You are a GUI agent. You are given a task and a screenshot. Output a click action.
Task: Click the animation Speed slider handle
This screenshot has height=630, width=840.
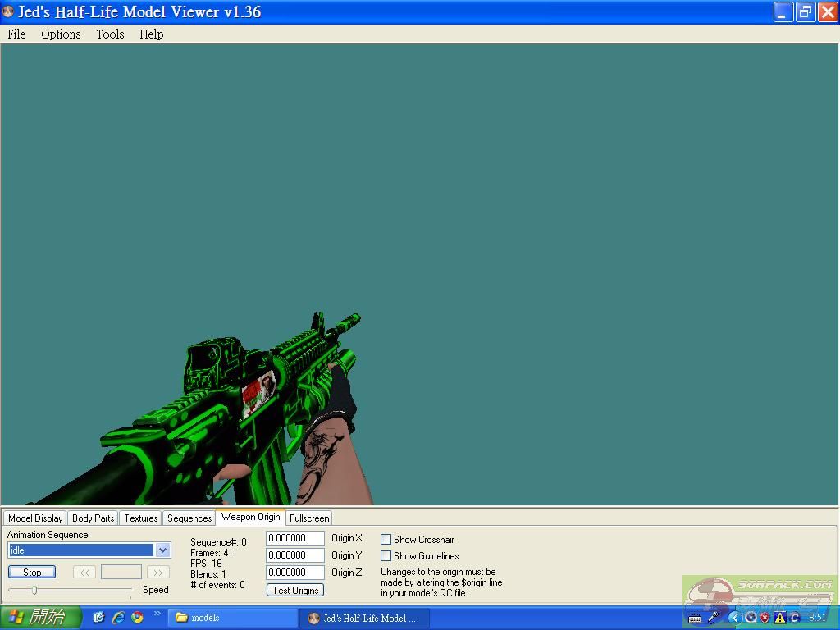point(34,590)
